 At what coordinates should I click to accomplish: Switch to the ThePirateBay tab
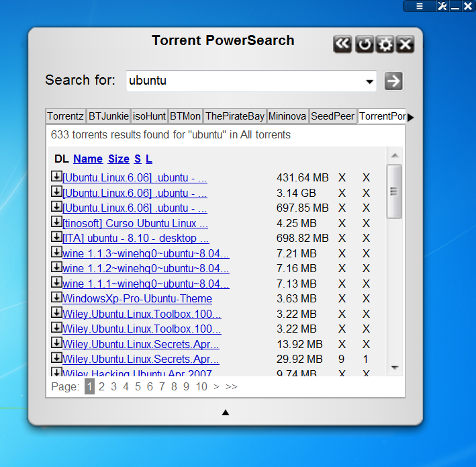click(x=235, y=116)
